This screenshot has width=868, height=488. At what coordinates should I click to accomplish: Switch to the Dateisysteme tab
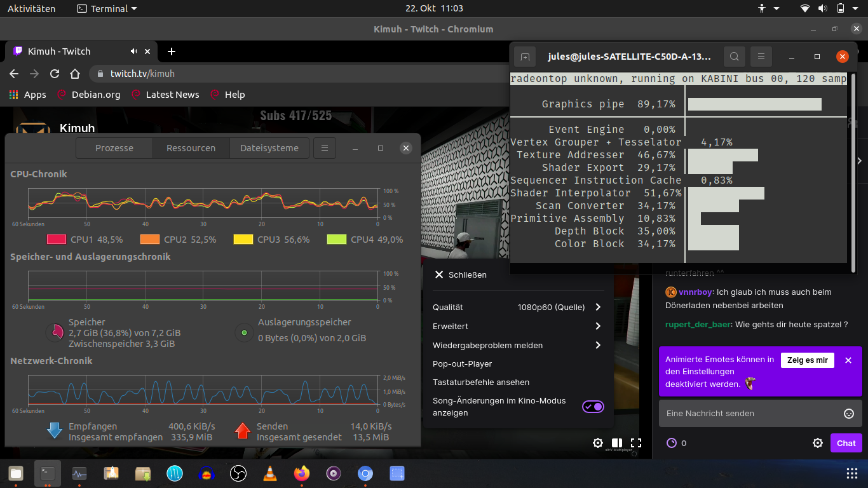coord(269,148)
